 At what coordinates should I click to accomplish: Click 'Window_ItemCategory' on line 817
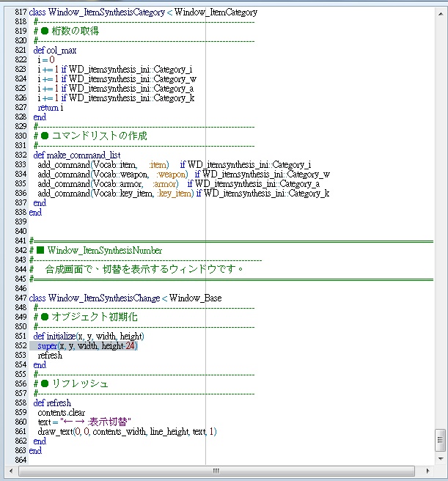[x=216, y=12]
